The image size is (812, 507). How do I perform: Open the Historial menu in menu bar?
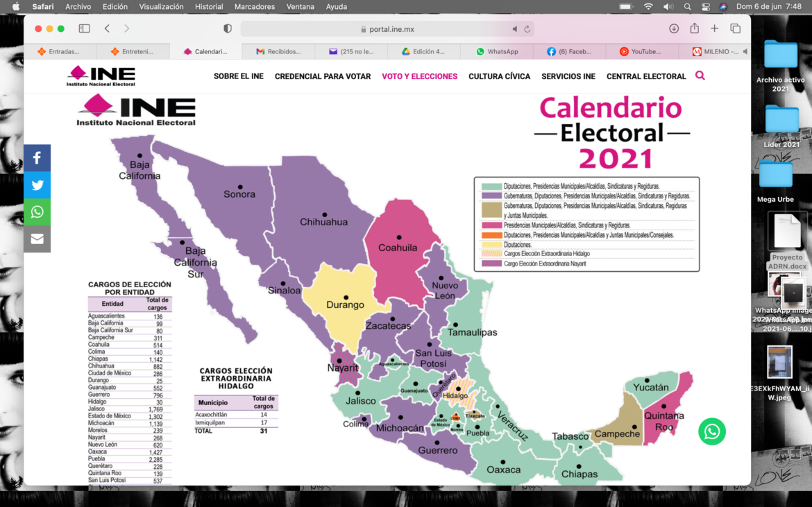(x=209, y=7)
